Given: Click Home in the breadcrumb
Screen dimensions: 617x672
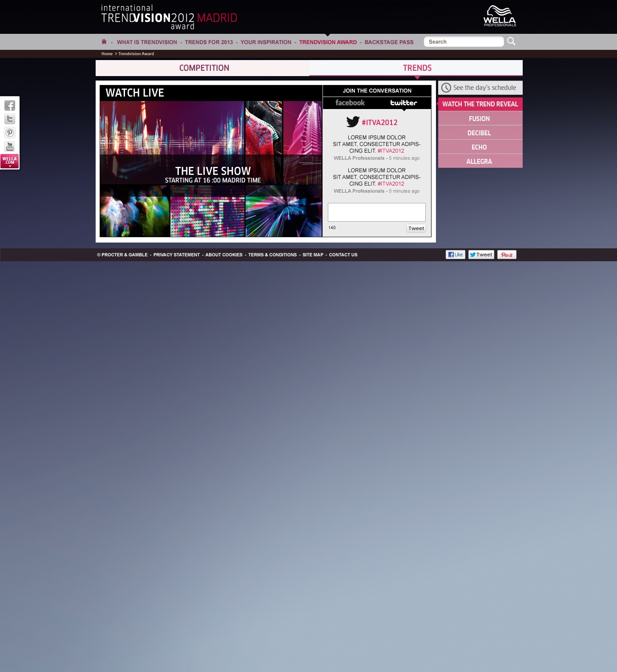Looking at the screenshot, I should (x=107, y=54).
